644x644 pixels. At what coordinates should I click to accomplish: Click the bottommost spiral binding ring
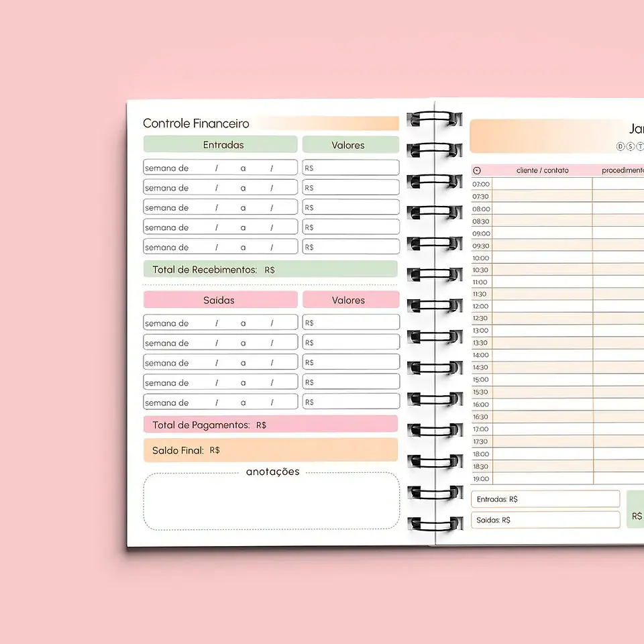(x=435, y=524)
